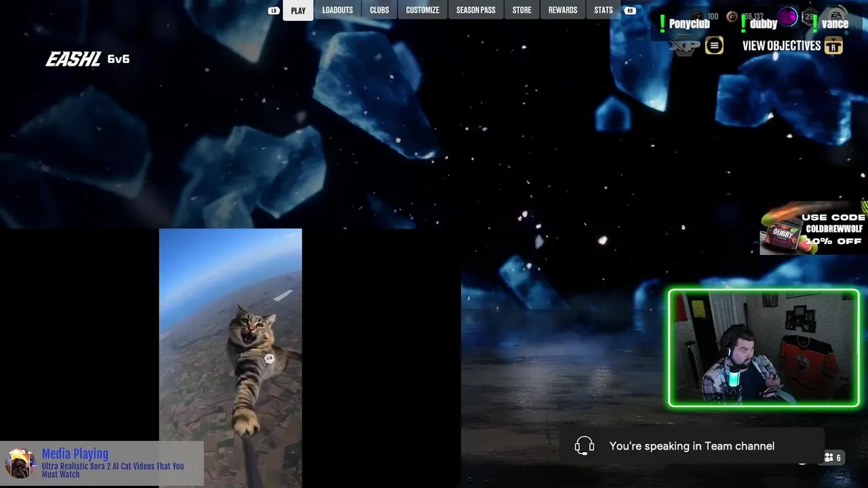This screenshot has width=868, height=488.
Task: Click the XP hexagon badge
Action: click(x=686, y=45)
